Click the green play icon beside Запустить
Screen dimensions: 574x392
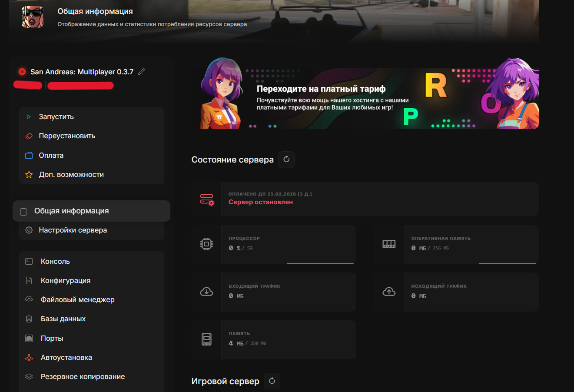(x=29, y=117)
